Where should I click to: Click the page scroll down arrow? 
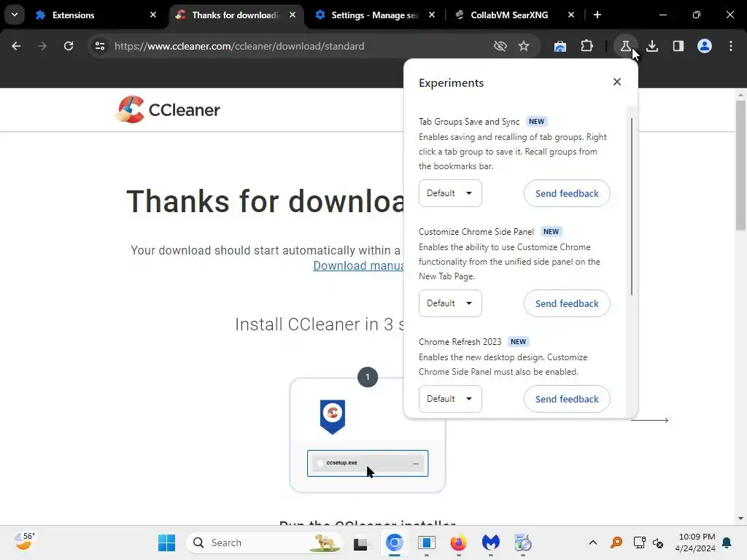(740, 518)
